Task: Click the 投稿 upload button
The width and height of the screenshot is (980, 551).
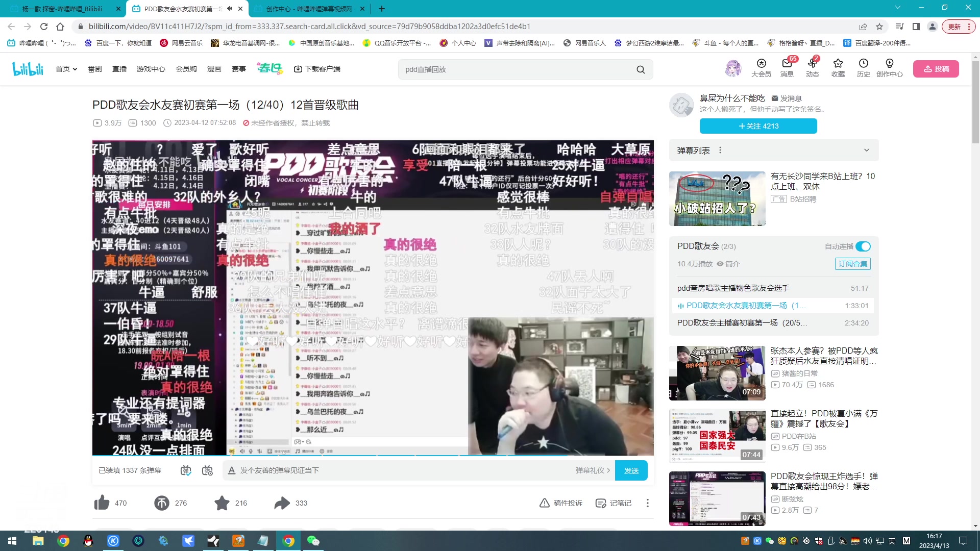Action: click(x=936, y=69)
